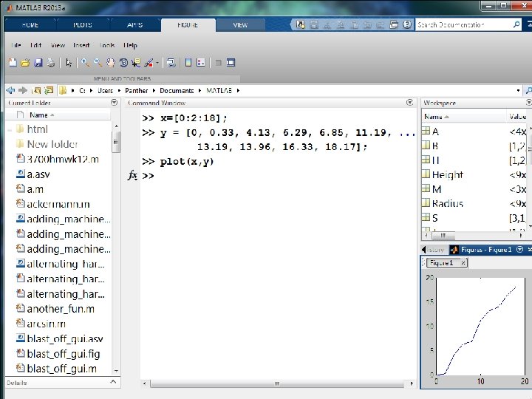Select the Data Cursor tool
This screenshot has height=399, width=532.
[x=136, y=63]
